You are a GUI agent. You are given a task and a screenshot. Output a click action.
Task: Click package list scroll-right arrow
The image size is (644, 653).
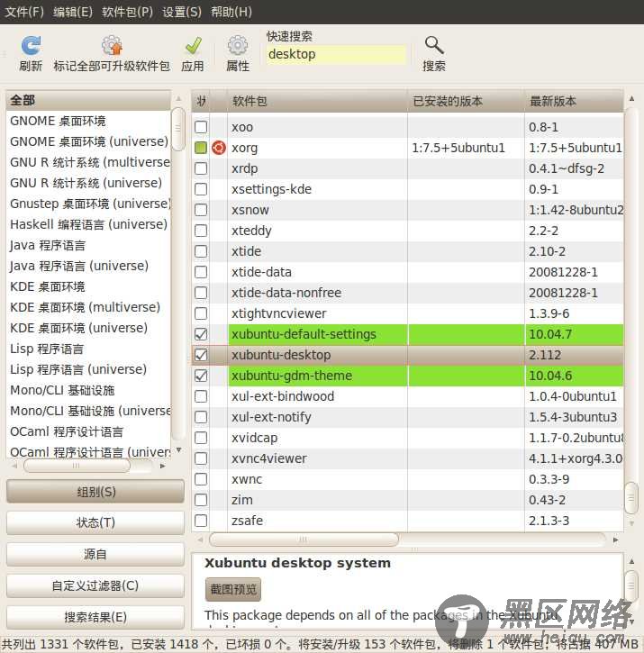(x=616, y=540)
